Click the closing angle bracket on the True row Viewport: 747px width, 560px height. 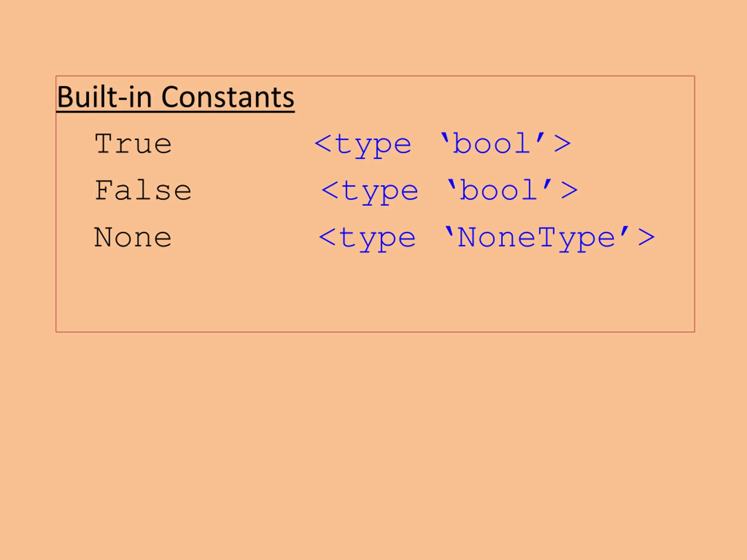click(x=563, y=144)
